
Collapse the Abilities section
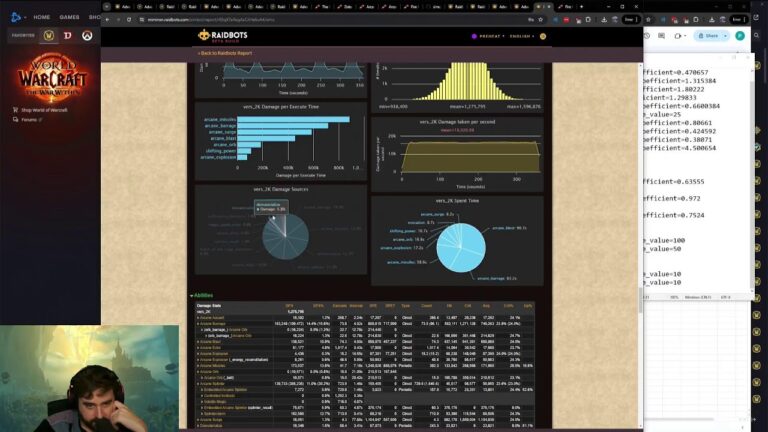coord(201,295)
